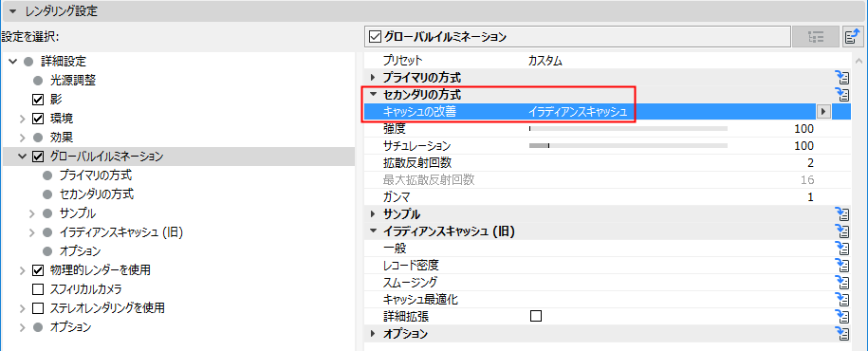Viewport: 868px width, 351px height.
Task: Expand オプション section in right panel
Action: click(373, 334)
